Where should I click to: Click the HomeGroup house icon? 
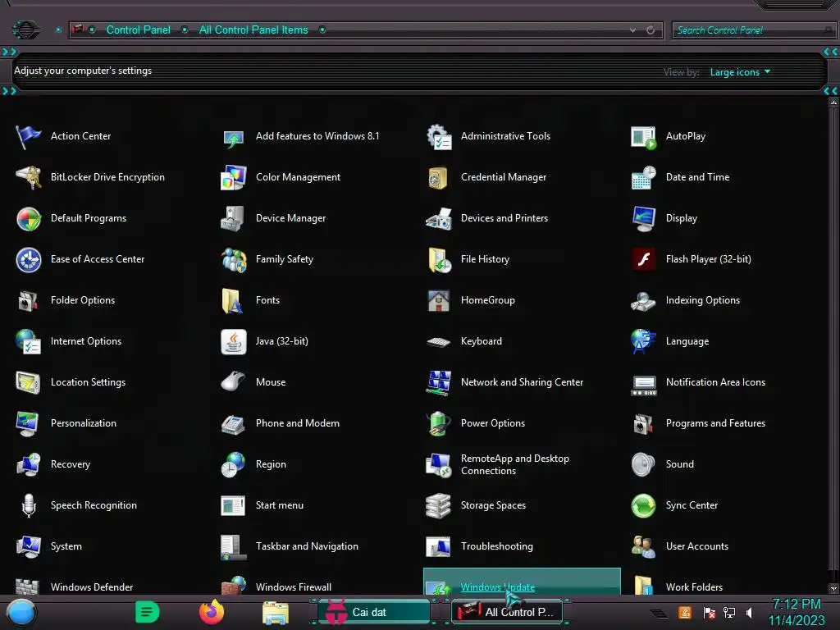click(x=439, y=300)
